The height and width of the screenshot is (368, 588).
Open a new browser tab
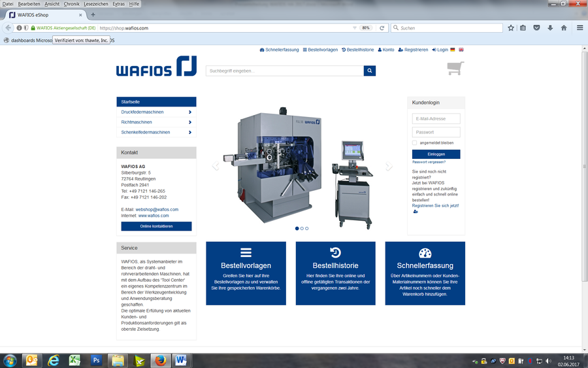point(93,14)
